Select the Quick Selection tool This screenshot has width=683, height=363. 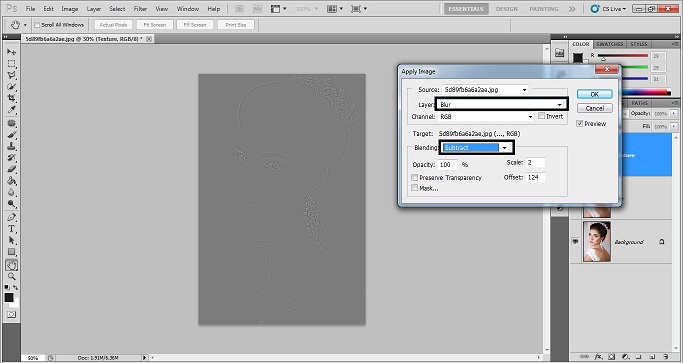click(11, 87)
